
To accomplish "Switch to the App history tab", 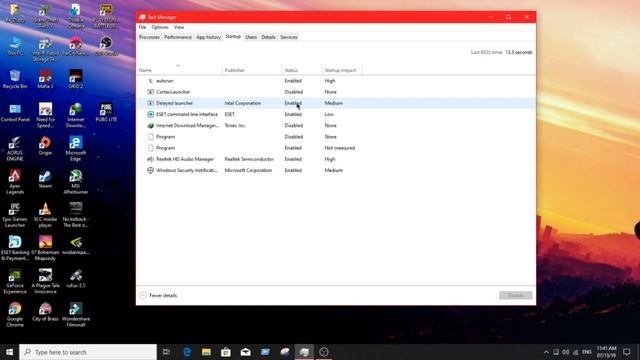I will [208, 37].
